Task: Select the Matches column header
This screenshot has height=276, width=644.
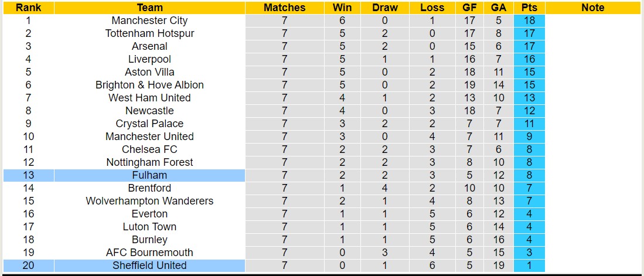Action: pos(284,8)
